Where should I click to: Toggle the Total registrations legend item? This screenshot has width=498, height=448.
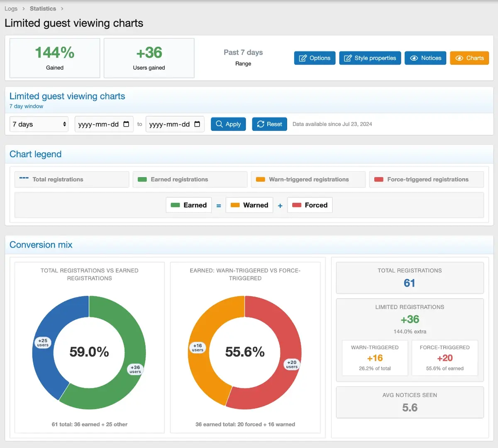[x=71, y=180]
